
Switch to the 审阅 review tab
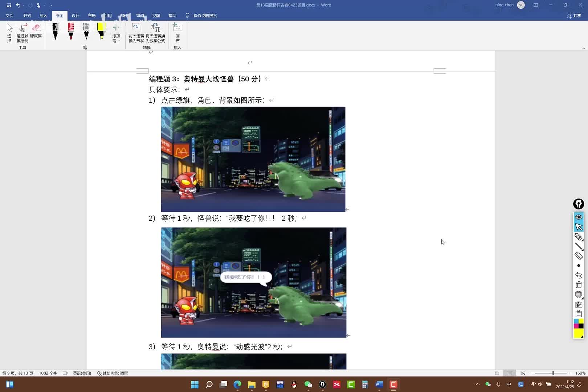pyautogui.click(x=140, y=16)
